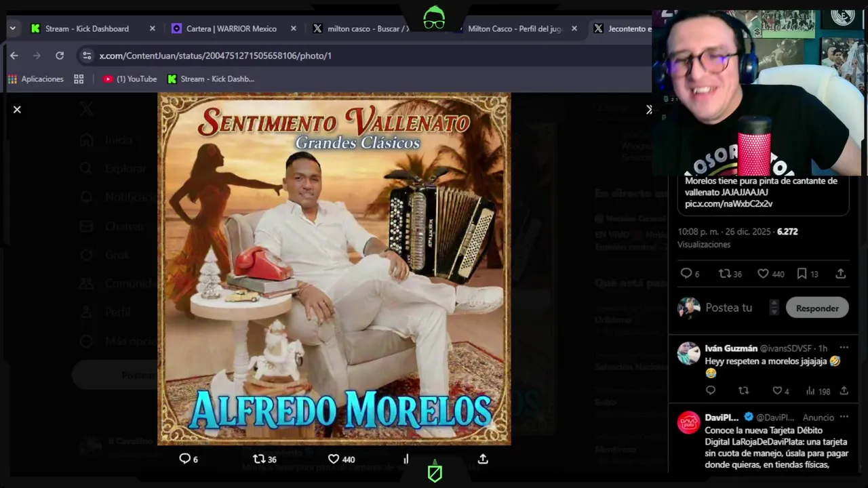Click the repost icon below the photo
This screenshot has height=488, width=868.
point(259,459)
